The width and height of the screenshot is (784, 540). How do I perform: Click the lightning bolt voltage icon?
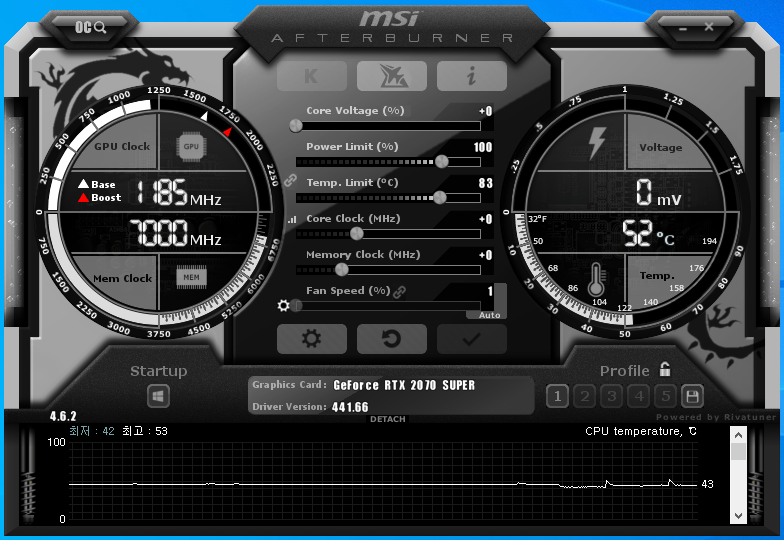(596, 142)
